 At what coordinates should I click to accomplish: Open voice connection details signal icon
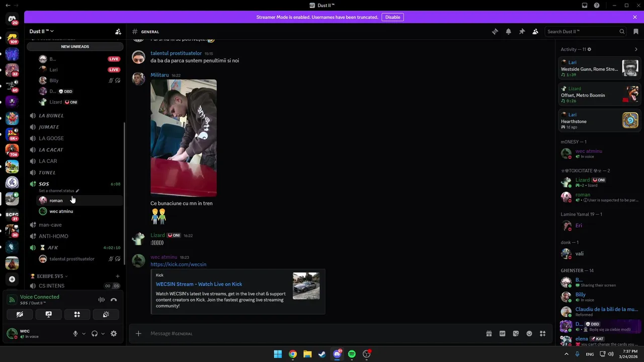[12, 300]
